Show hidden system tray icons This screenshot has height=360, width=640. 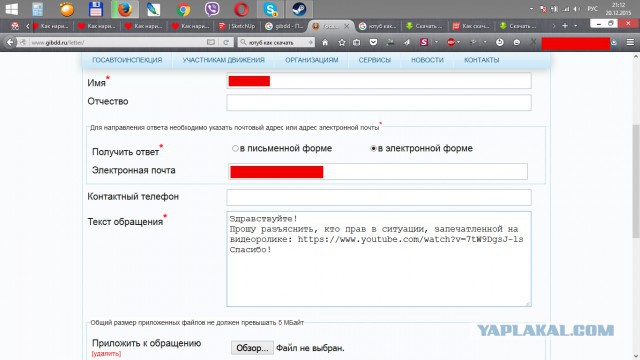coord(531,9)
